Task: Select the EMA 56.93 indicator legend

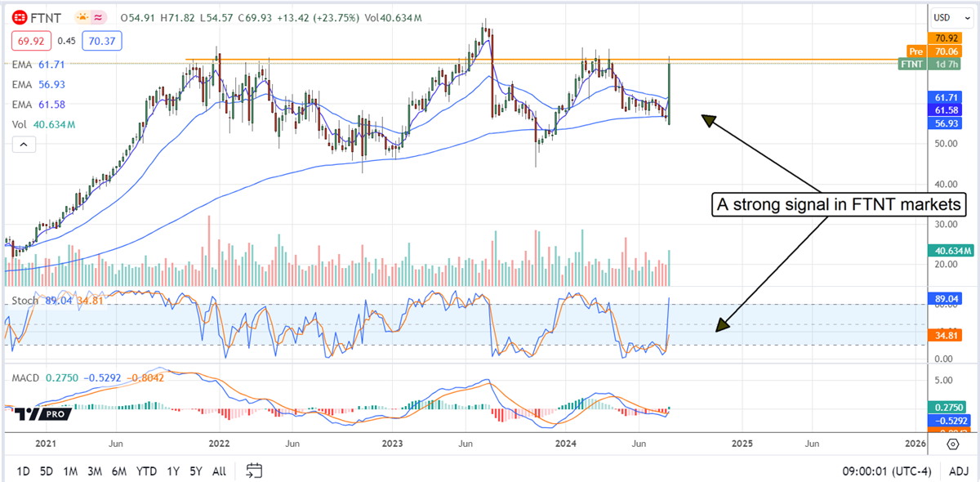Action: point(38,84)
